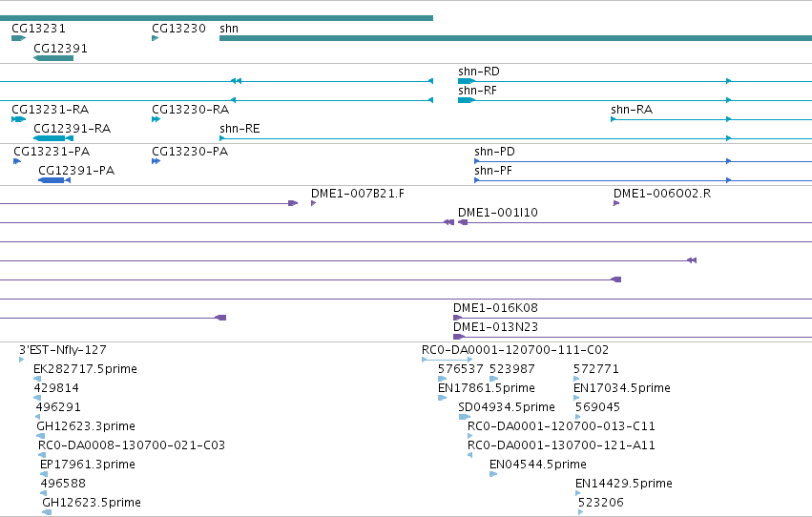Click the shn-RA transcript label

click(x=632, y=110)
